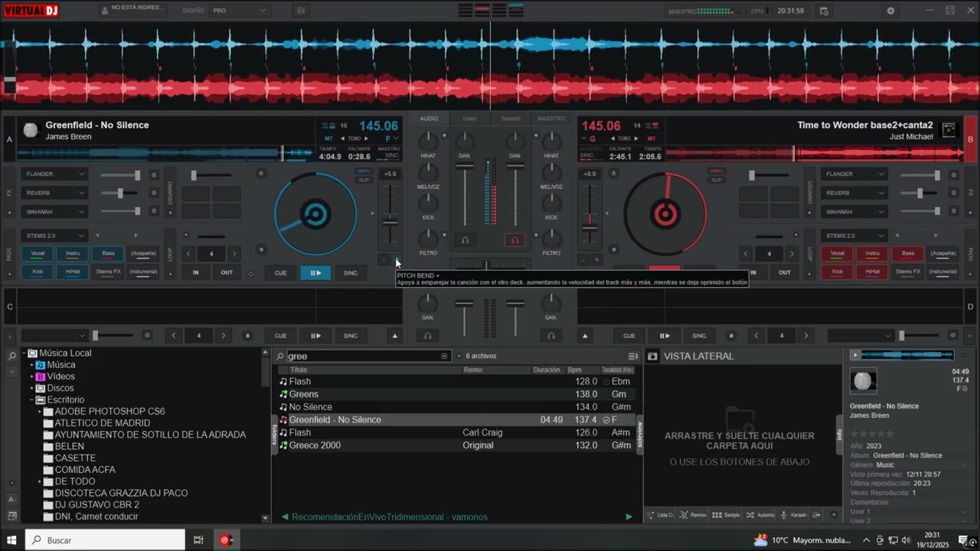This screenshot has width=980, height=551.
Task: Open Stems 2.0 pads dropdown on deck B
Action: pyautogui.click(x=854, y=235)
